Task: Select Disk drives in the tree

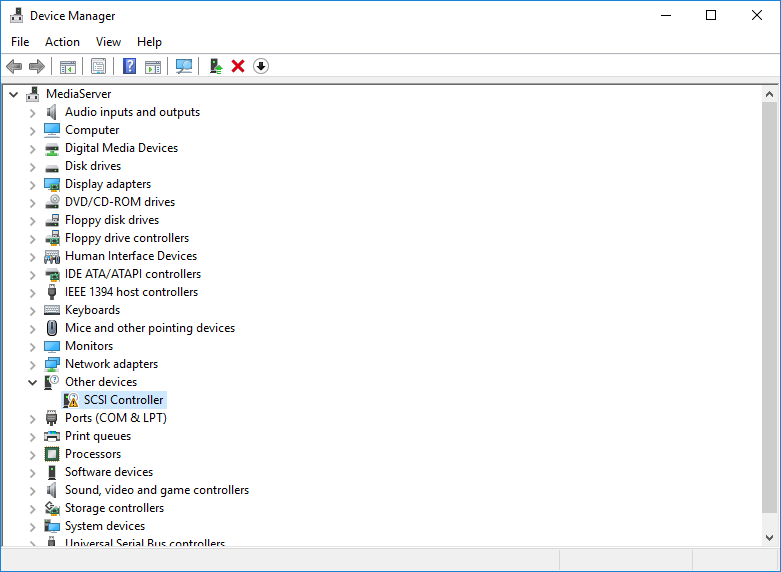Action: point(93,166)
